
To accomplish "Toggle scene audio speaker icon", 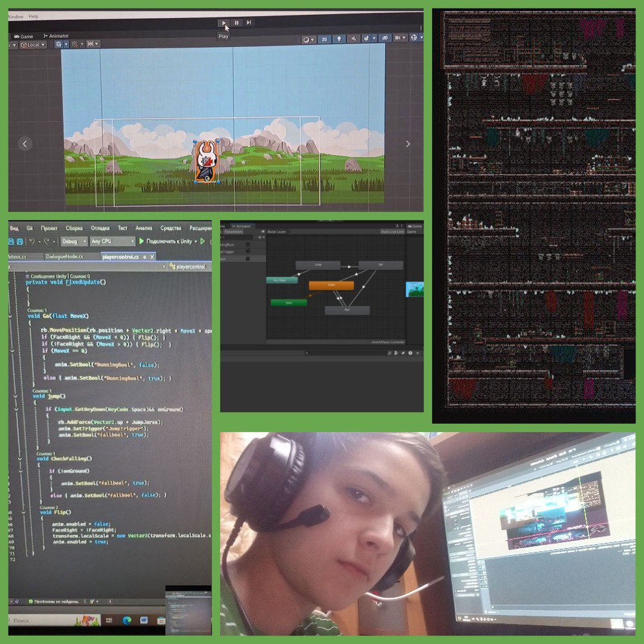I will [x=354, y=39].
